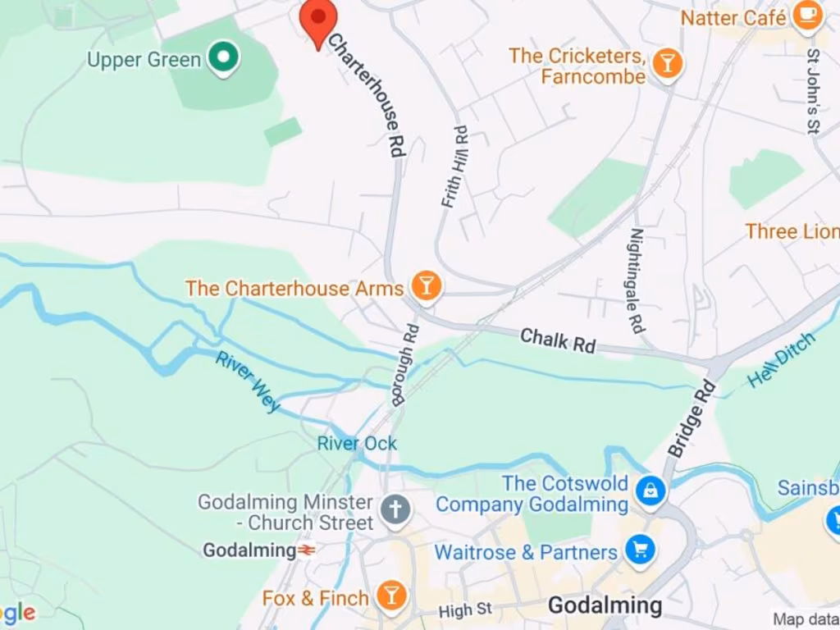This screenshot has width=840, height=630.
Task: Click the Google logo in corner
Action: pos(18,612)
